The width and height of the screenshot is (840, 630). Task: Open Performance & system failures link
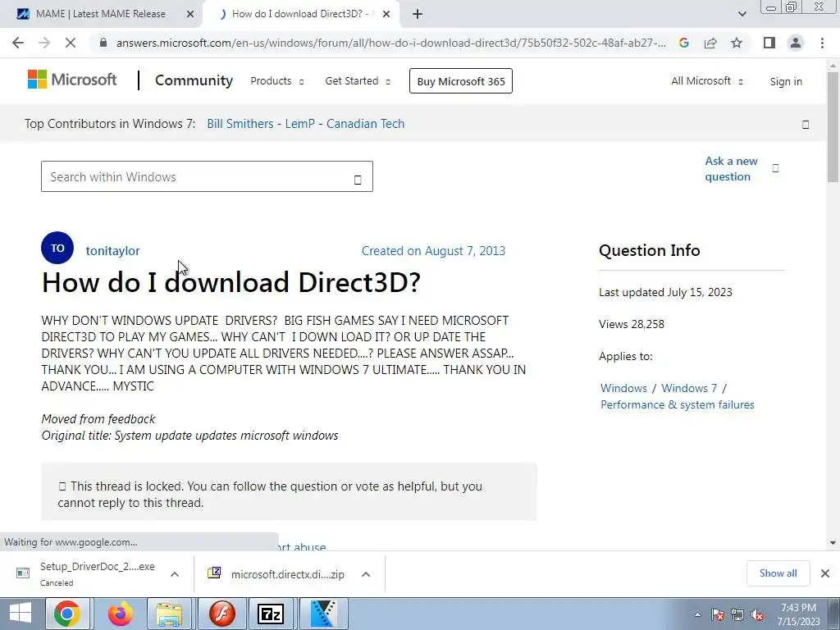point(677,404)
